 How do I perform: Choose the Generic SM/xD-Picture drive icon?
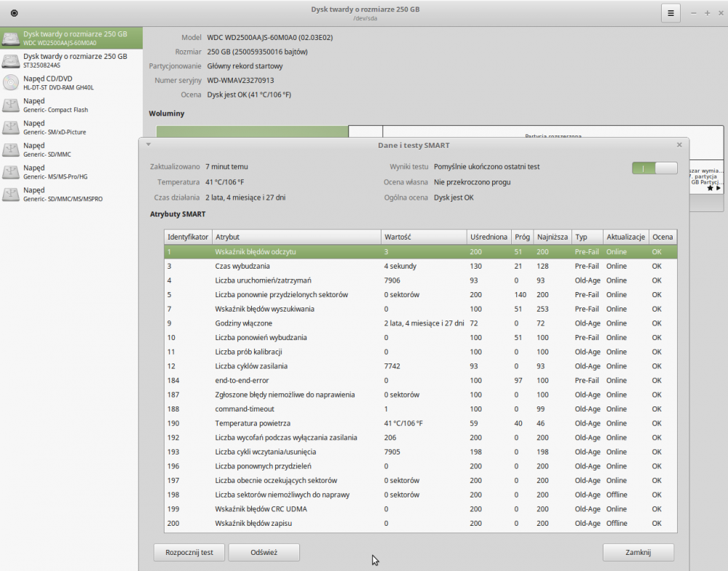point(11,127)
